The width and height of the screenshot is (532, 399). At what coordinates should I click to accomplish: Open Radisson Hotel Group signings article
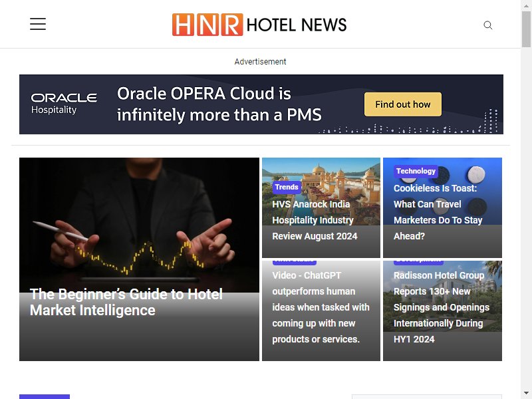point(442,307)
